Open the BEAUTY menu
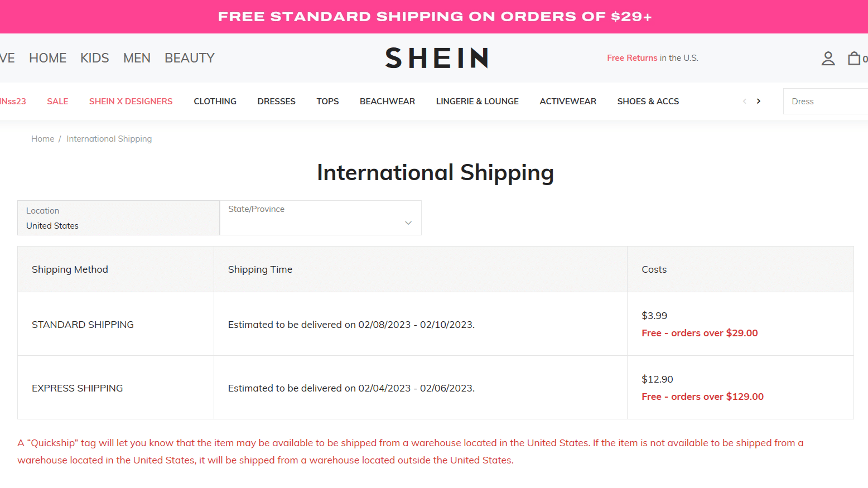Image resolution: width=868 pixels, height=488 pixels. tap(190, 58)
